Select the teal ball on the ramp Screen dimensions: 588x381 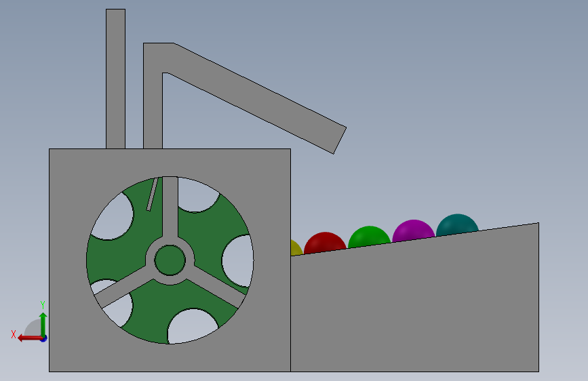[457, 224]
